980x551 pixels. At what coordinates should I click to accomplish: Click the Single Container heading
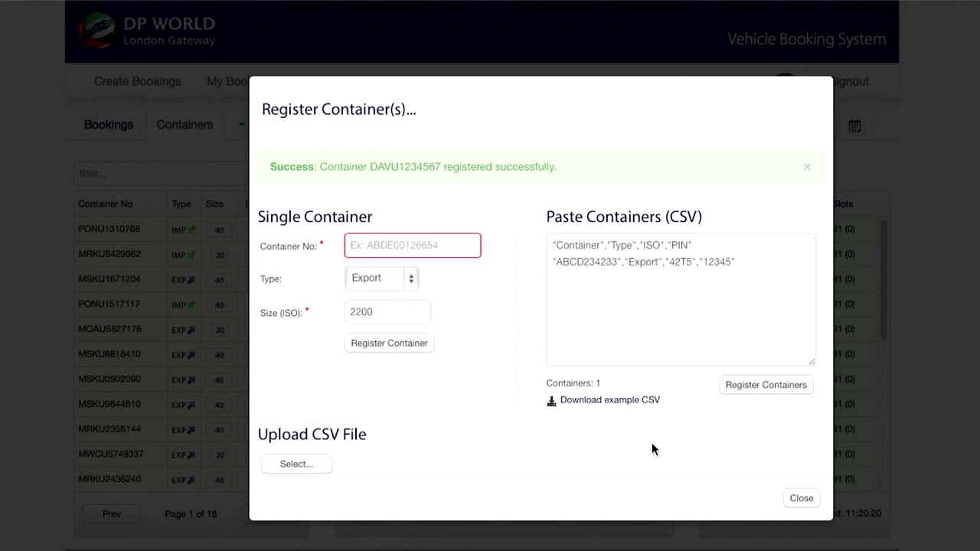[315, 217]
